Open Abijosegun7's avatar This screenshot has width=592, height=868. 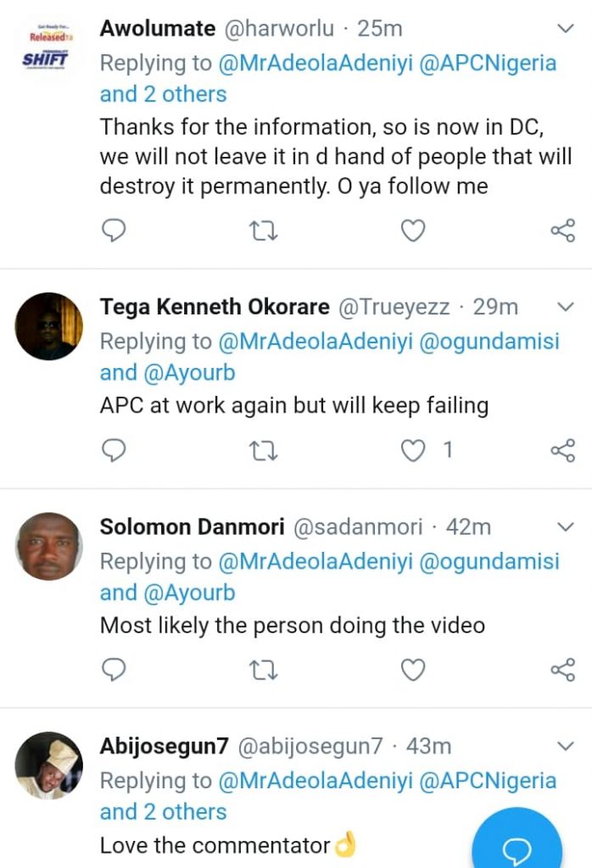pos(49,765)
